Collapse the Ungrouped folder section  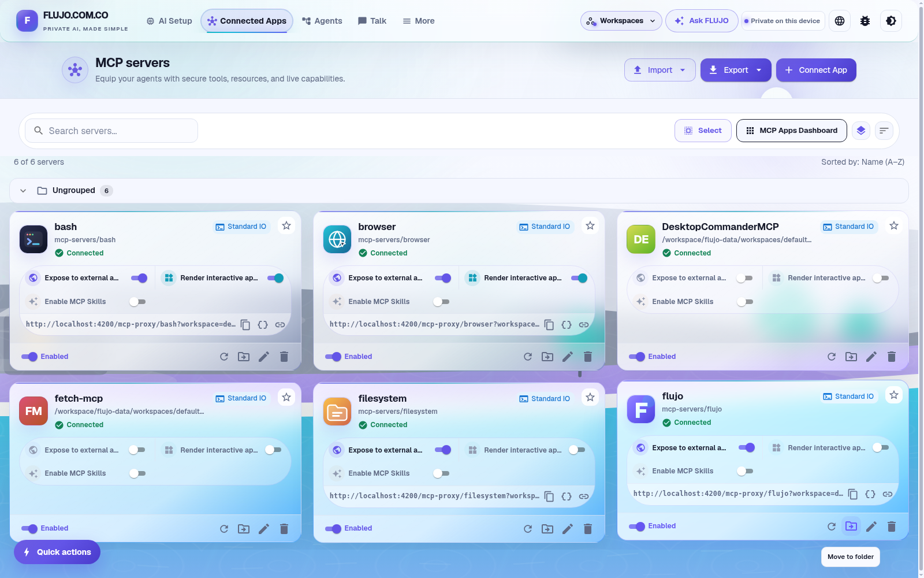coord(23,191)
